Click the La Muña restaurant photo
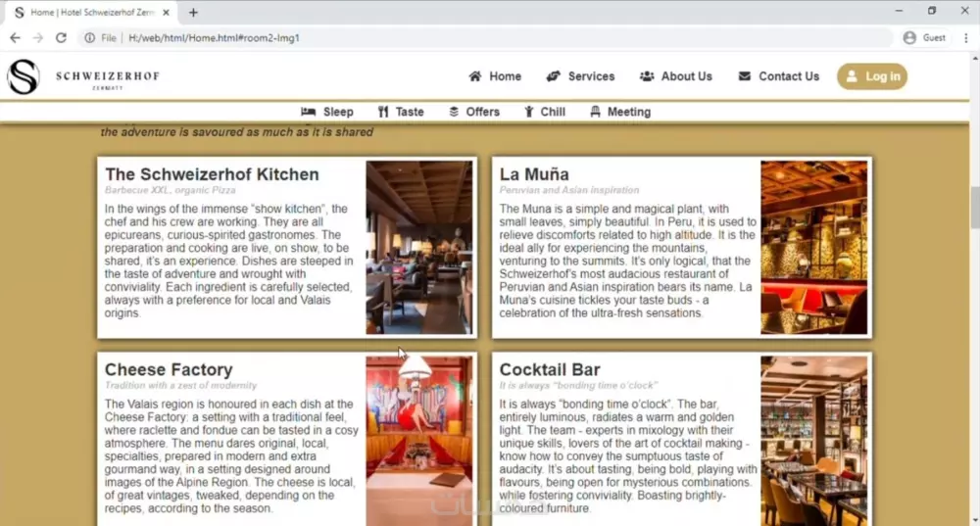The image size is (980, 526). (x=813, y=248)
